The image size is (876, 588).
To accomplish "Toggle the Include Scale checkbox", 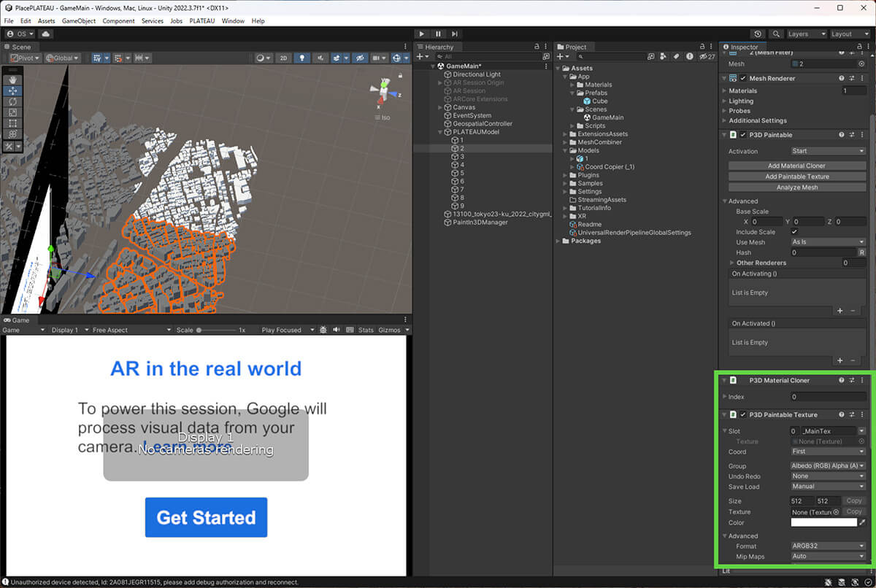I will [x=794, y=232].
